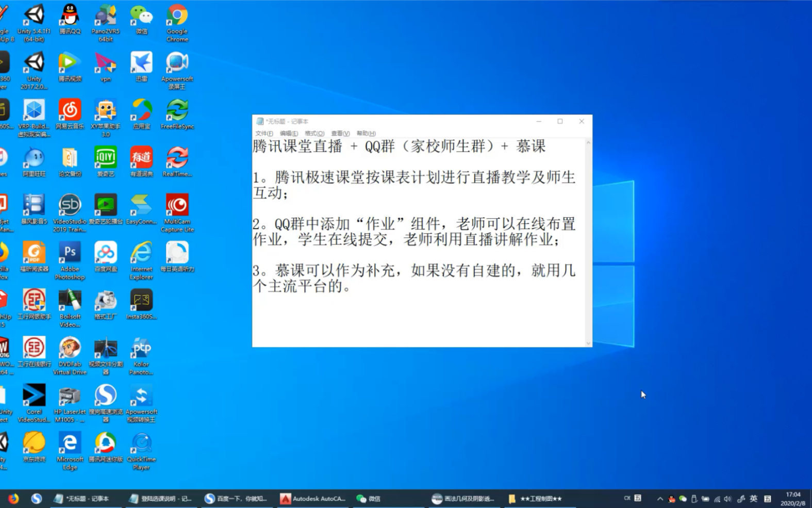Click the Notepad scrollbar down arrow
This screenshot has width=812, height=508.
tap(588, 342)
